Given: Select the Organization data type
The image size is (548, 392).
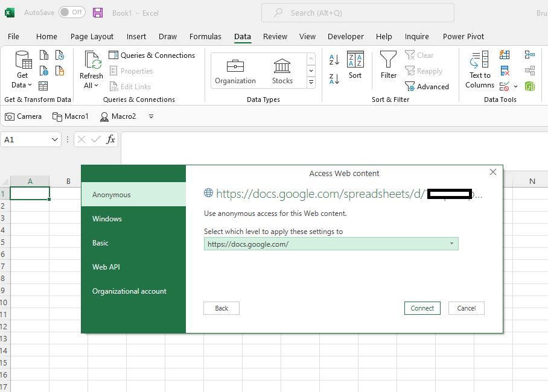Looking at the screenshot, I should pyautogui.click(x=235, y=71).
